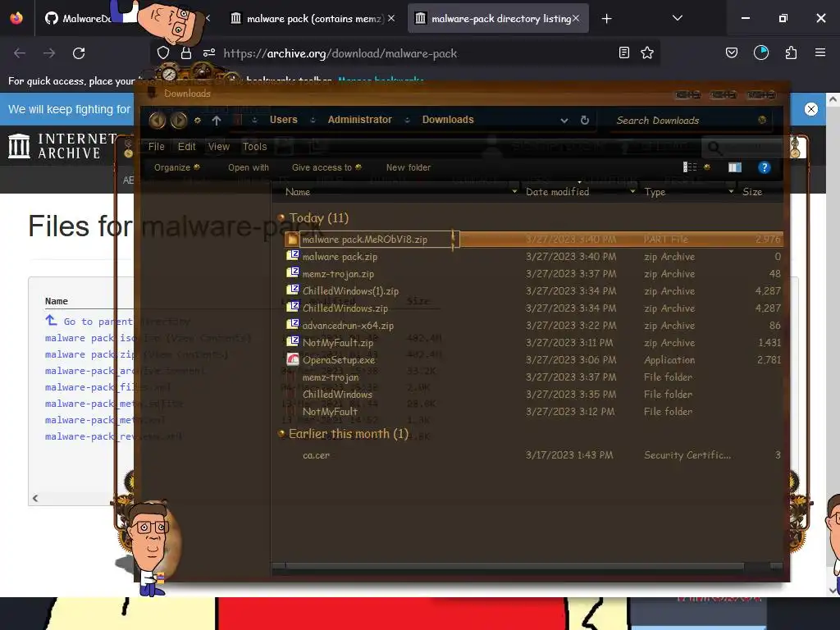Refresh the Downloads folder view
The width and height of the screenshot is (840, 630).
point(584,120)
